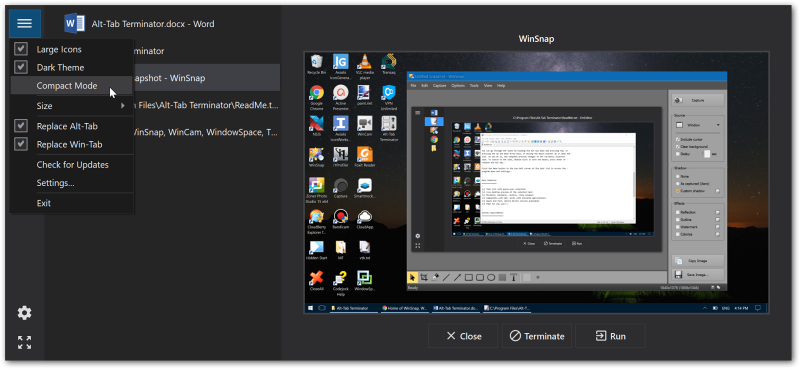Screen dimensions: 800x369
Task: Click the hamburger menu button
Action: click(24, 23)
